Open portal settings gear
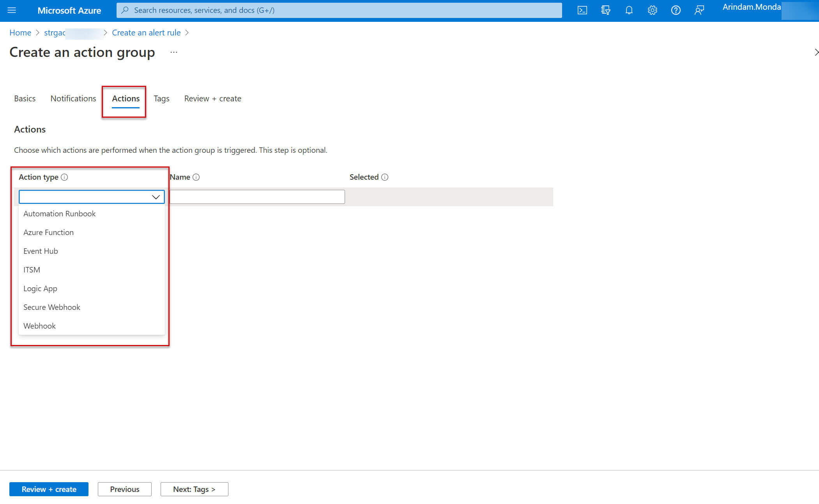 click(652, 10)
